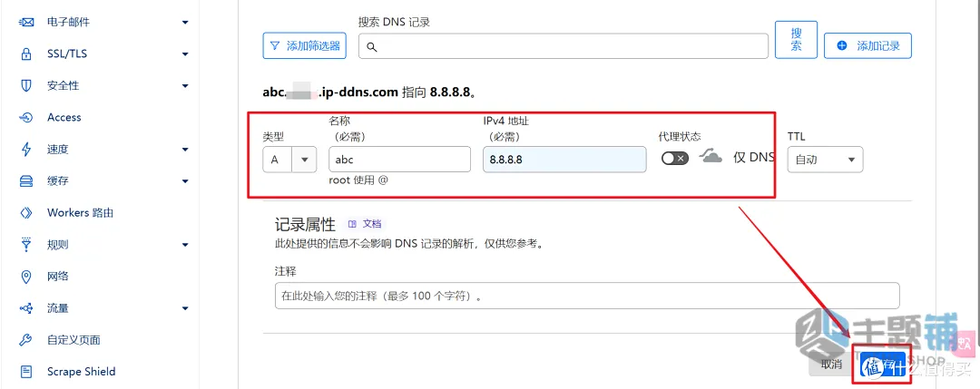Expand the 安全性 menu arrow
980x389 pixels.
(185, 86)
